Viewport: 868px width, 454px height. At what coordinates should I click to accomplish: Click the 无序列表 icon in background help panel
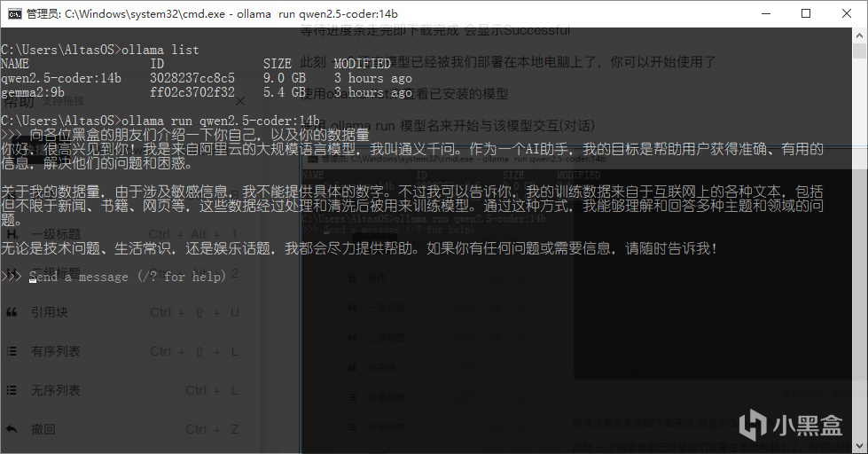[12, 390]
